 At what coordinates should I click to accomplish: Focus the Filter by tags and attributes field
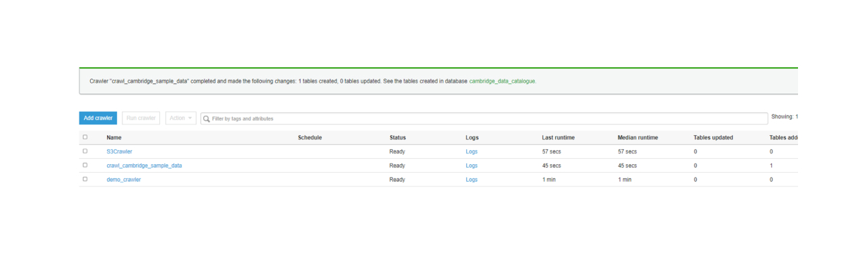point(484,118)
